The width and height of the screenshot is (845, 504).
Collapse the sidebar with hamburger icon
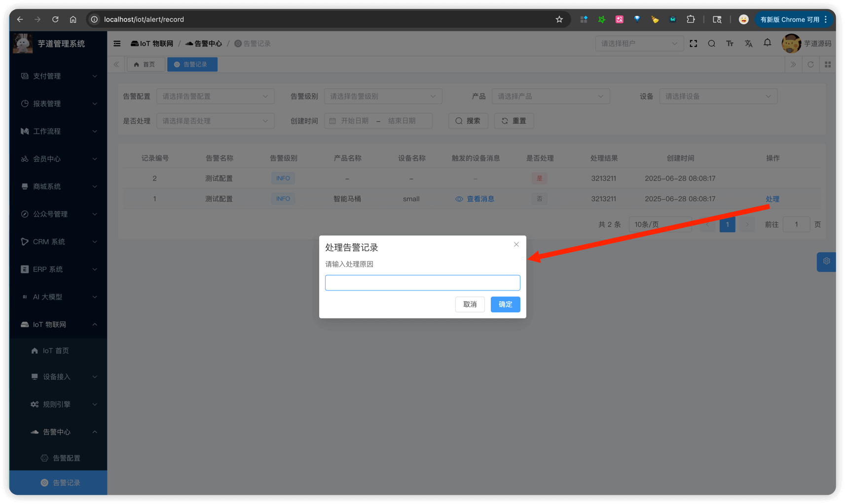pos(117,43)
